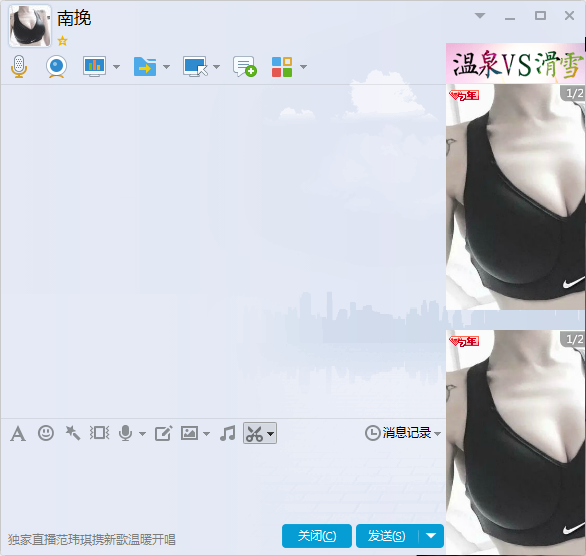Viewport: 586px width, 556px height.
Task: Close the chat window with X
Action: pyautogui.click(x=569, y=16)
